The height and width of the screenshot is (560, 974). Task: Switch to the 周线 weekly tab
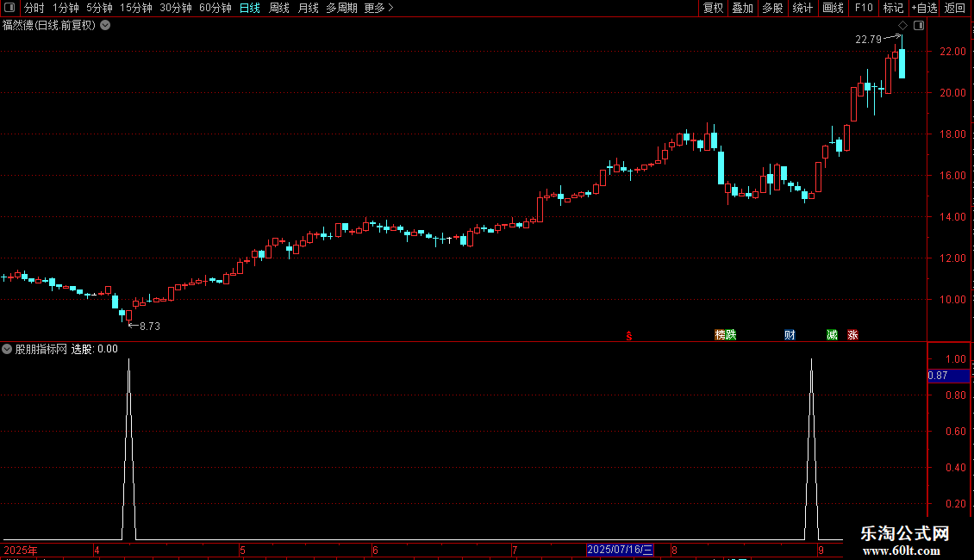pos(279,8)
